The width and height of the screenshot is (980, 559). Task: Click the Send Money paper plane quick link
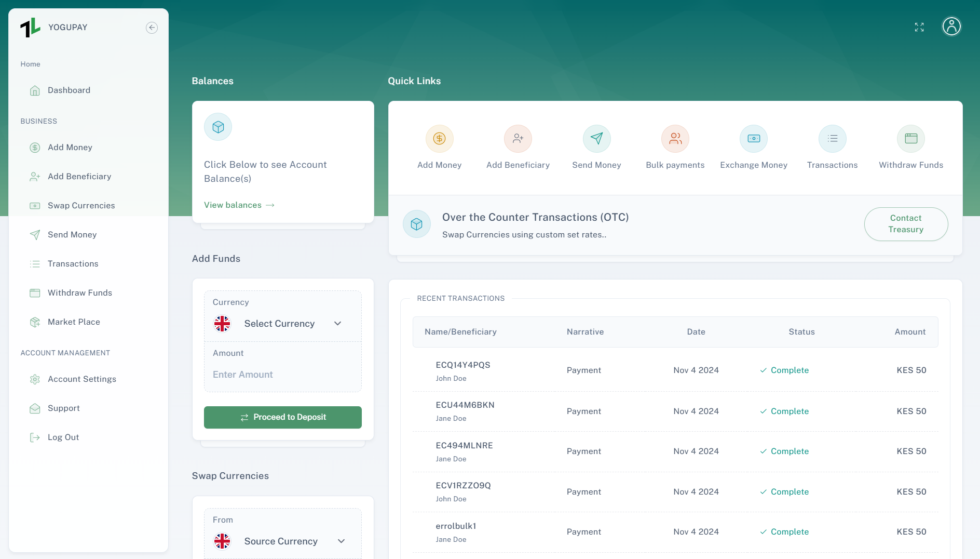(596, 139)
